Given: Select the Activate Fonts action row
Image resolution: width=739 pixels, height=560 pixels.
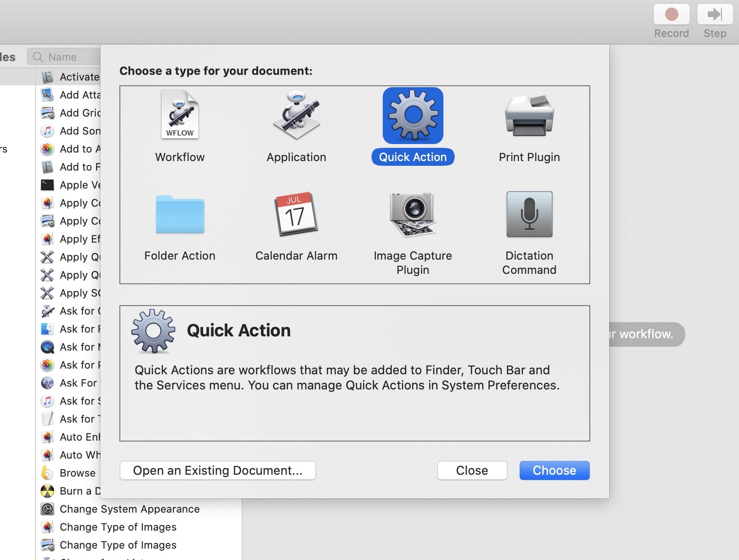Looking at the screenshot, I should 79,77.
